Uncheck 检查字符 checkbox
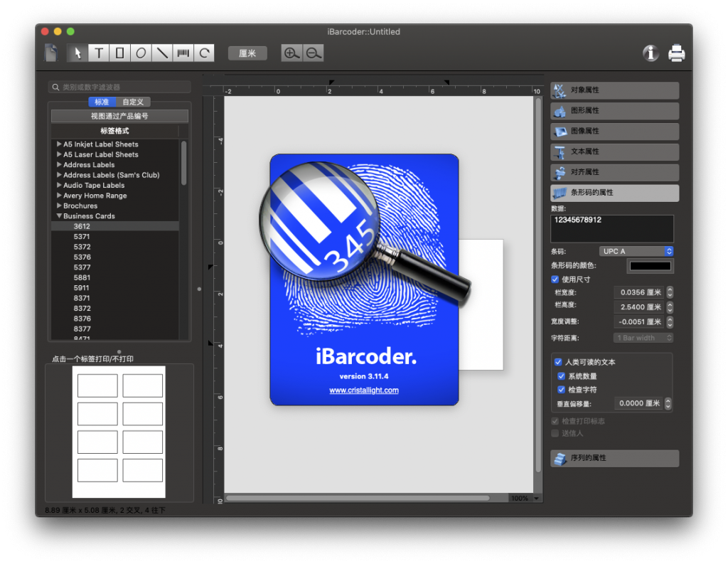728x564 pixels. pos(562,389)
